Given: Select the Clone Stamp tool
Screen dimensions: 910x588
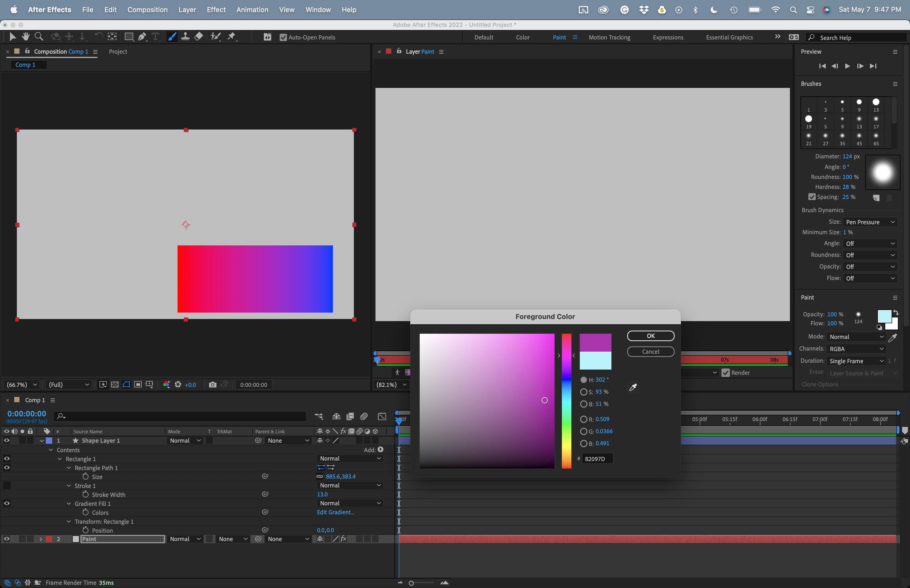Looking at the screenshot, I should (x=185, y=37).
